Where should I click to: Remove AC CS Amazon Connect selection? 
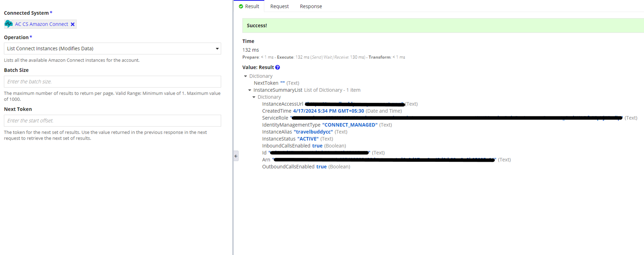point(72,24)
